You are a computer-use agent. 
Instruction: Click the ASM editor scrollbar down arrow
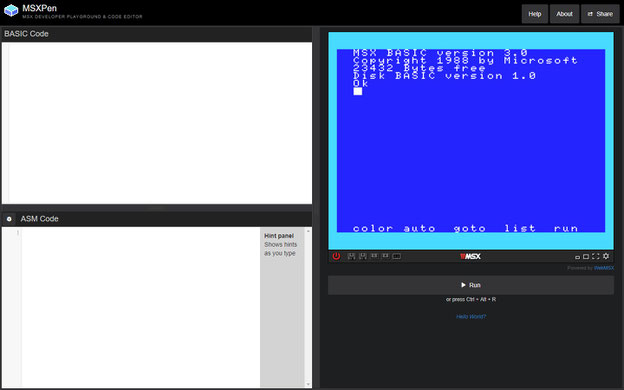[308, 384]
